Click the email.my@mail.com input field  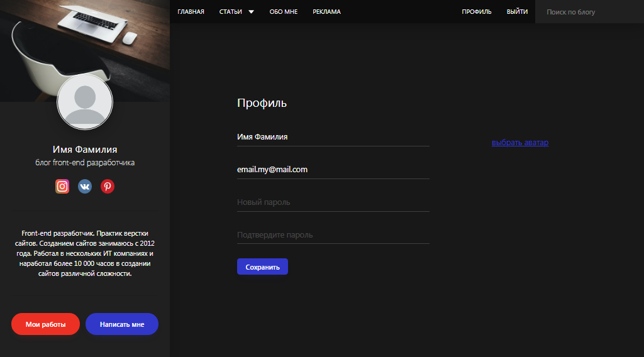[x=333, y=170]
